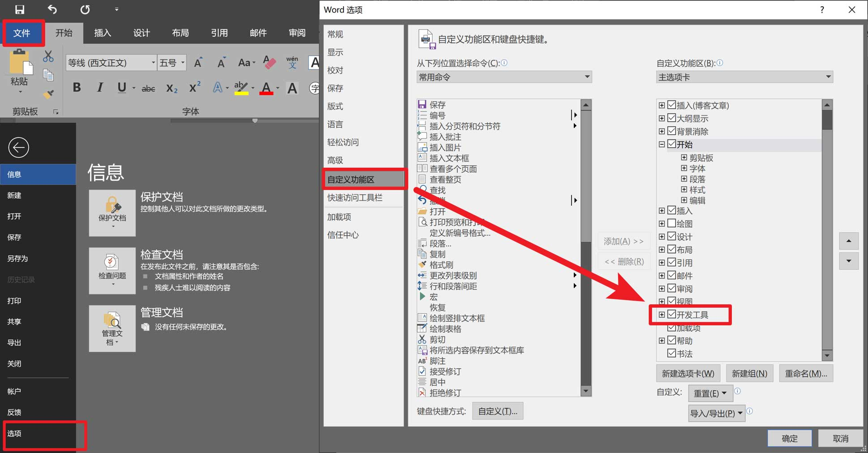The width and height of the screenshot is (868, 453).
Task: Apply superscript formatting
Action: coord(195,87)
